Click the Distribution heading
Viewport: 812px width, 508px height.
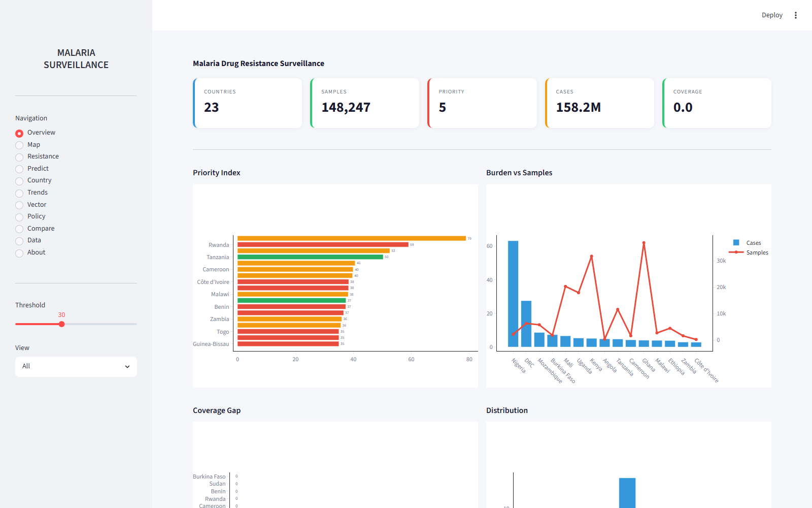coord(507,410)
